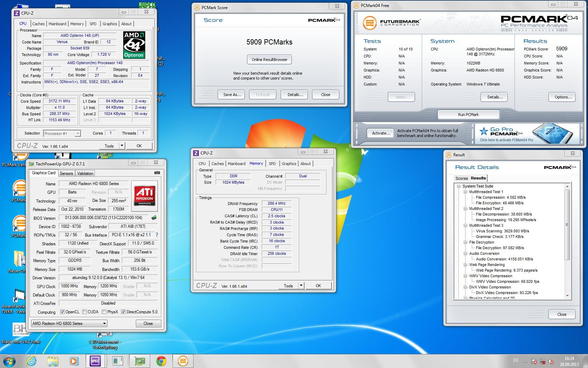Image resolution: width=588 pixels, height=368 pixels.
Task: Toggle the CUDA checkbox in GPU-Z
Action: (84, 312)
